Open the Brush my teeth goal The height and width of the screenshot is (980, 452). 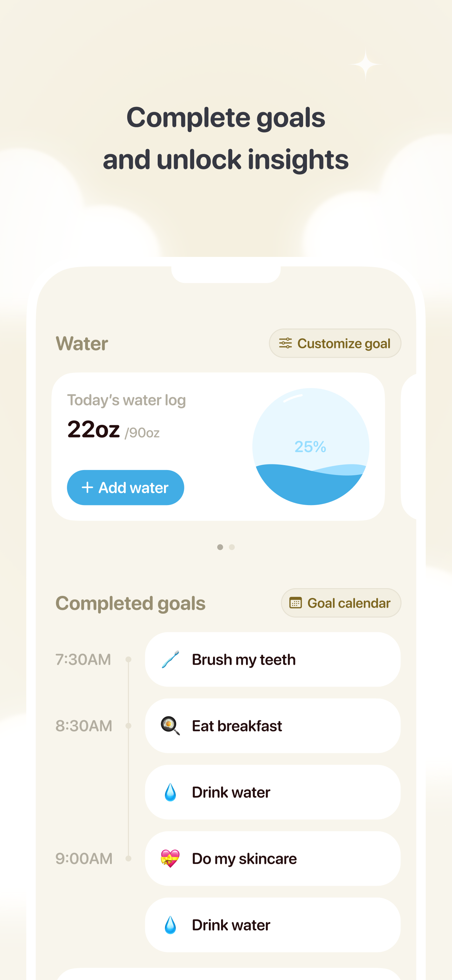click(x=272, y=659)
